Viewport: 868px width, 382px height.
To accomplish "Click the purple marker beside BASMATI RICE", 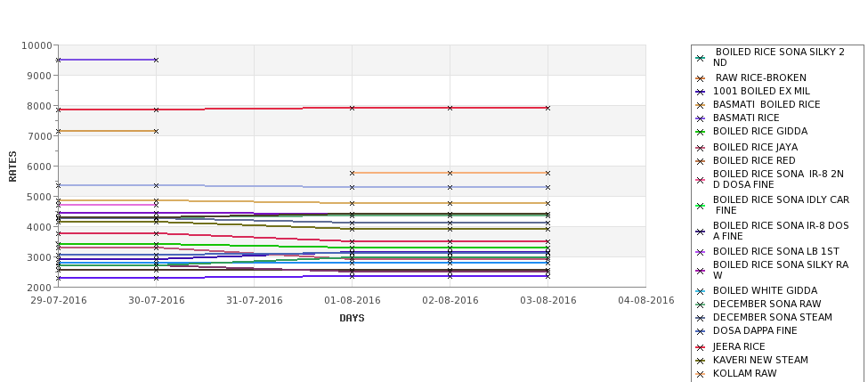I will [x=701, y=118].
